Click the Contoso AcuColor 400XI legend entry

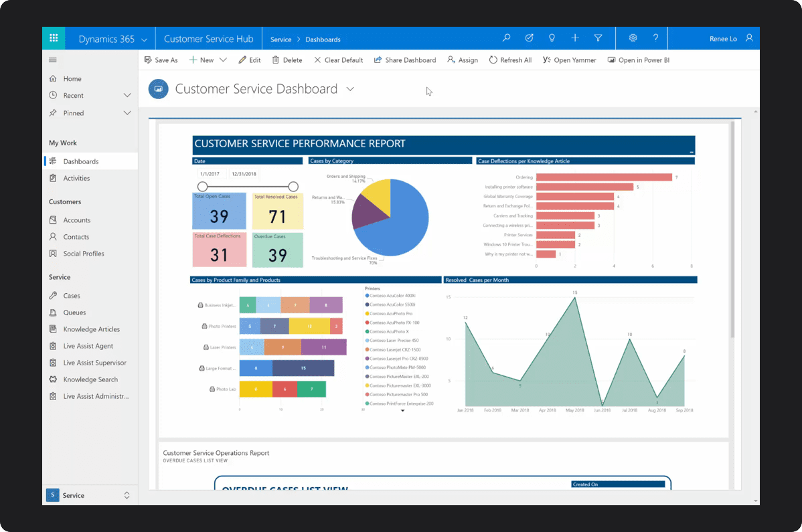[390, 296]
